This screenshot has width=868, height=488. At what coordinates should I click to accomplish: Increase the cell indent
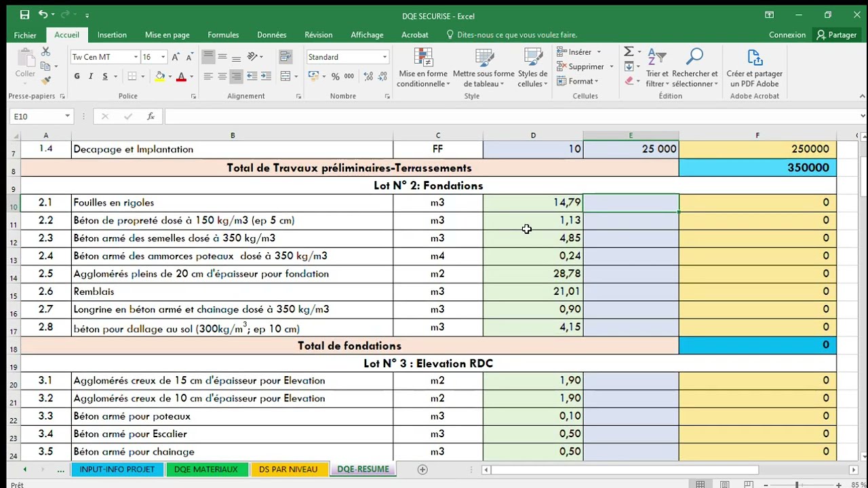click(266, 77)
